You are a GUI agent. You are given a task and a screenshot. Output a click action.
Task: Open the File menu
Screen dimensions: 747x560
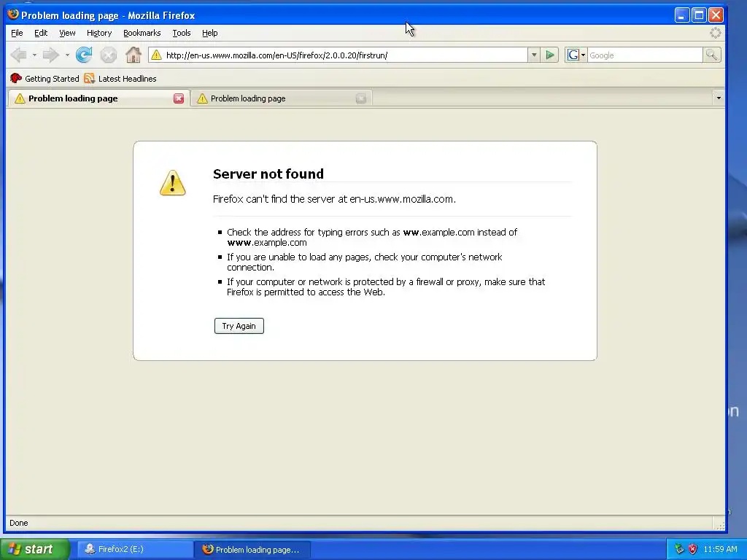17,33
